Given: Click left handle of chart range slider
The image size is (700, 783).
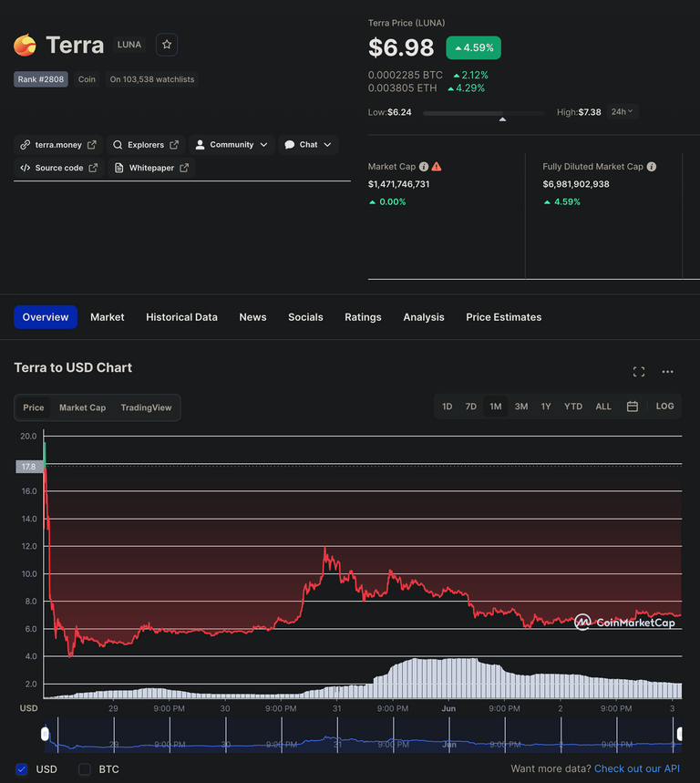Looking at the screenshot, I should coord(45,734).
